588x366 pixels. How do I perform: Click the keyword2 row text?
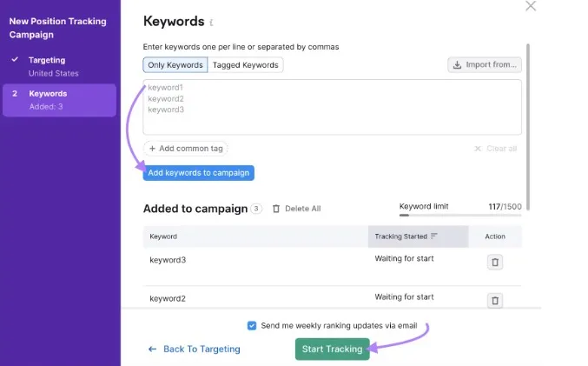pyautogui.click(x=168, y=298)
